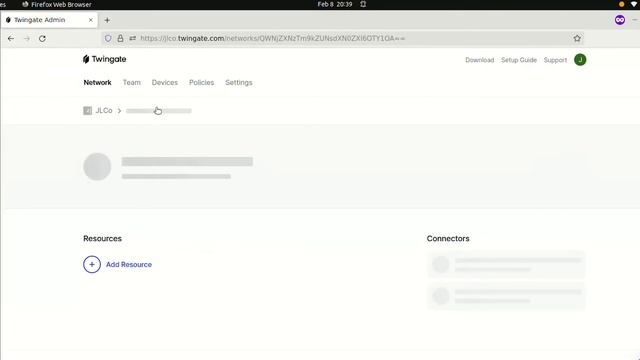Open the green J user avatar menu
Image resolution: width=640 pixels, height=360 pixels.
(x=580, y=60)
